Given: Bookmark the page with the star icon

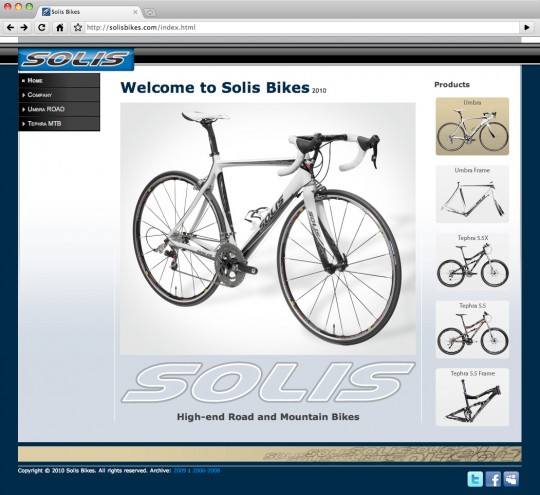Looking at the screenshot, I should [x=78, y=27].
